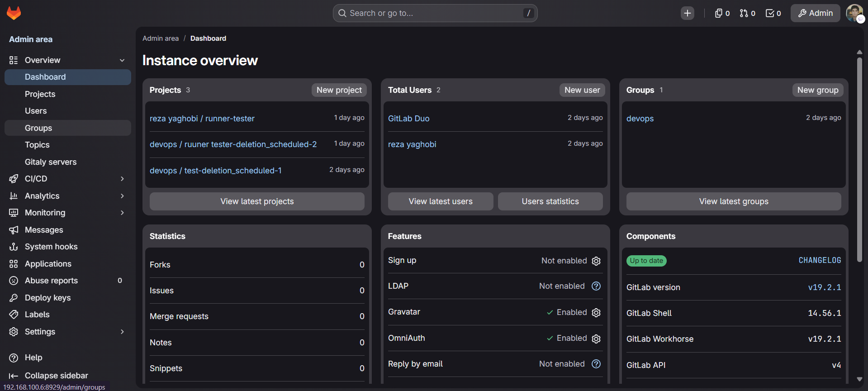Click the GitLab fox logo

click(14, 13)
